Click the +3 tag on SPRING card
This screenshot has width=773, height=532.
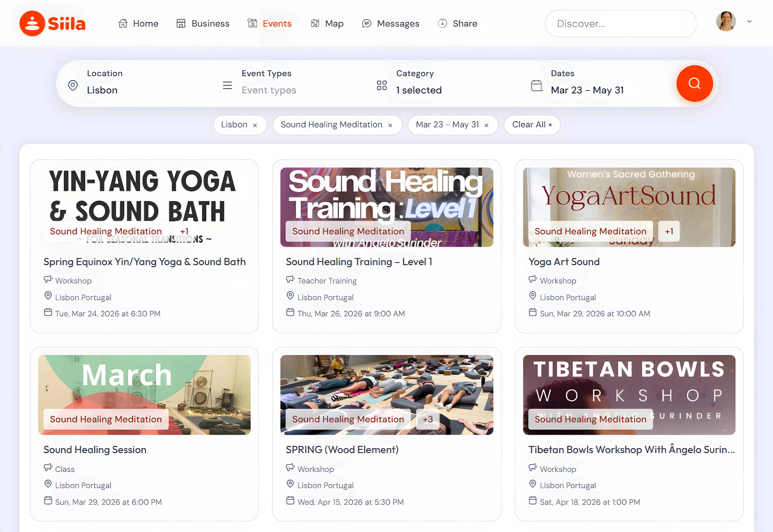click(428, 419)
